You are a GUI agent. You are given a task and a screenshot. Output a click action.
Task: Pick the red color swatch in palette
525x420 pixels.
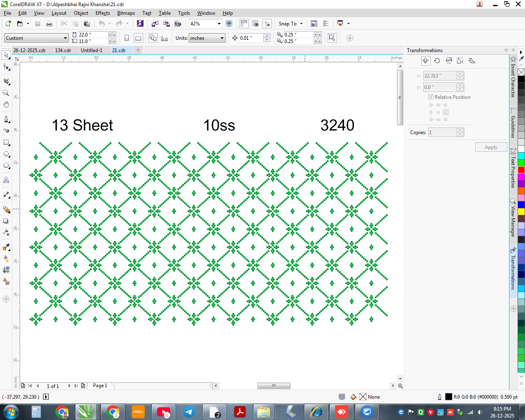click(521, 170)
